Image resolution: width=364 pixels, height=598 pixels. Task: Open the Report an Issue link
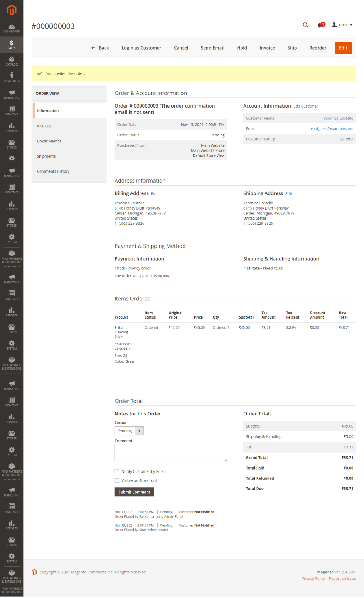click(342, 579)
